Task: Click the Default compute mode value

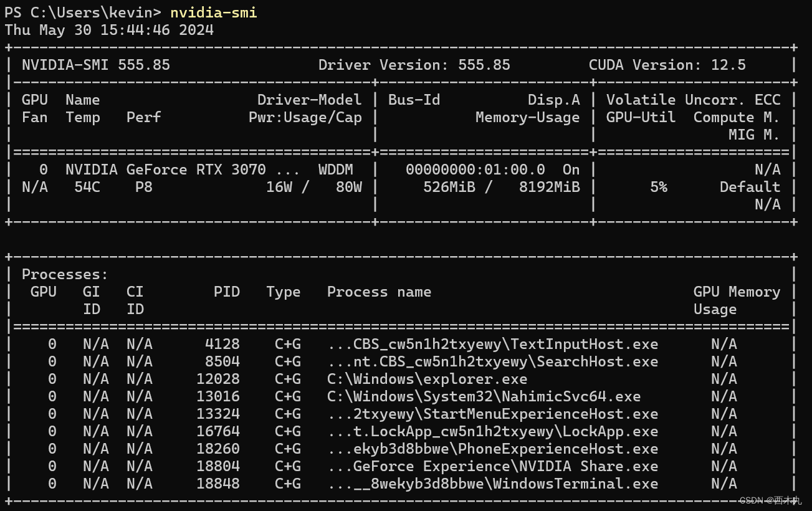Action: pos(750,187)
